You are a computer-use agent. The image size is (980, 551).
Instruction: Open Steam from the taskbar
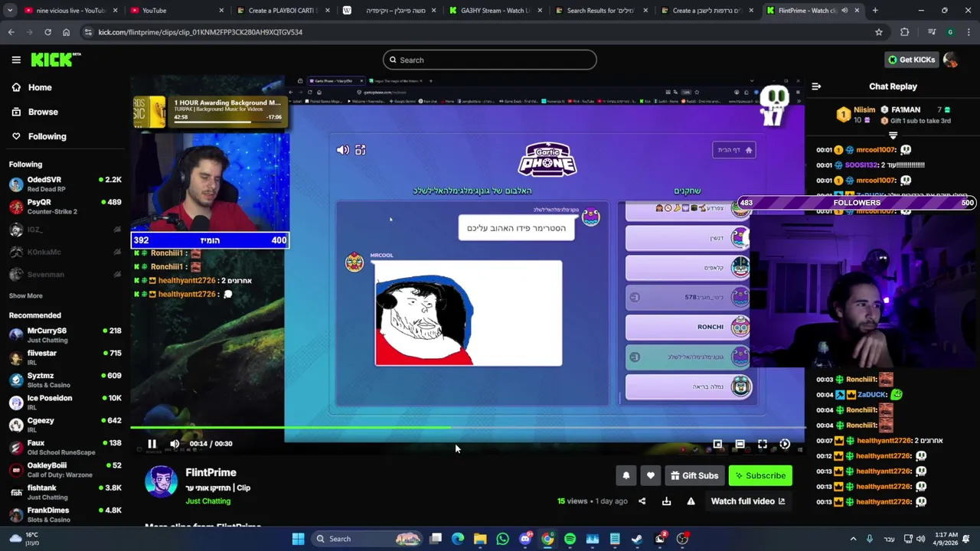tap(637, 539)
